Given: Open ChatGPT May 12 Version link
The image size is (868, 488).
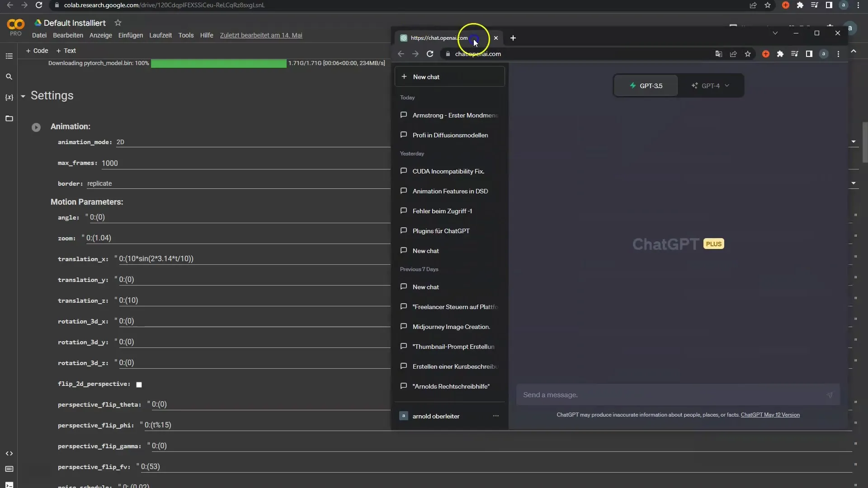Looking at the screenshot, I should (770, 415).
